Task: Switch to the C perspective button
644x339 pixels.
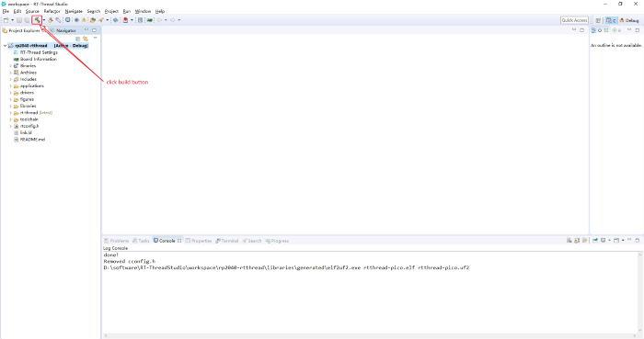Action: 611,20
